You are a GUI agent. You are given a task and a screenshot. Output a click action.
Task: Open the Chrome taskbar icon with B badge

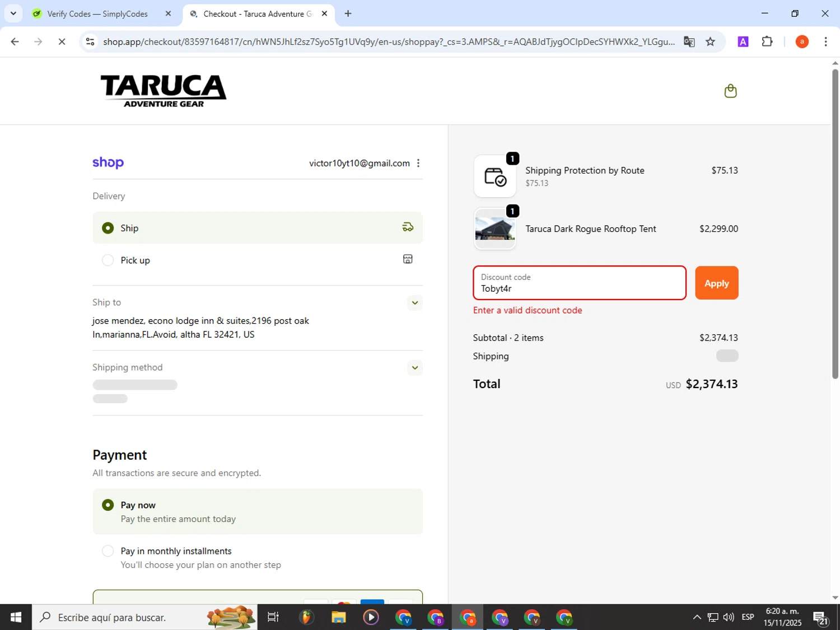tap(436, 617)
